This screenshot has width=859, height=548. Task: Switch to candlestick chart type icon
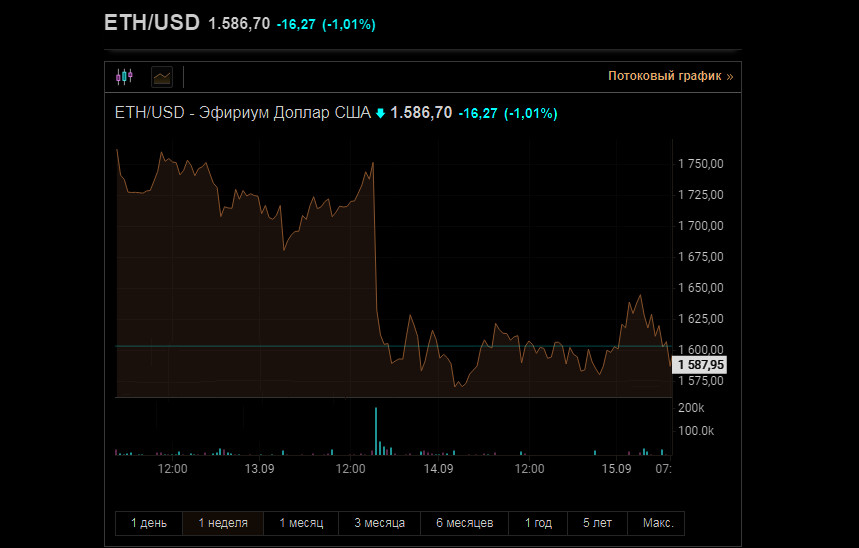point(124,76)
